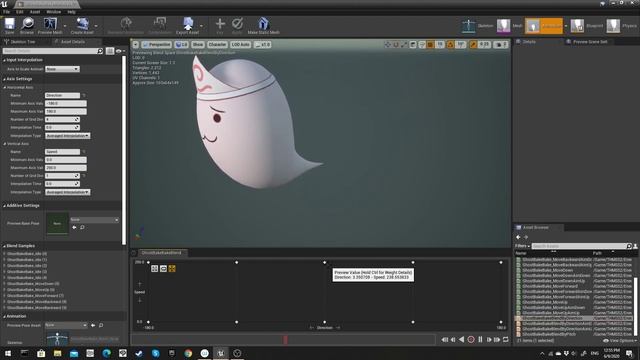Toggle the orange scale snapping button

coord(473,44)
